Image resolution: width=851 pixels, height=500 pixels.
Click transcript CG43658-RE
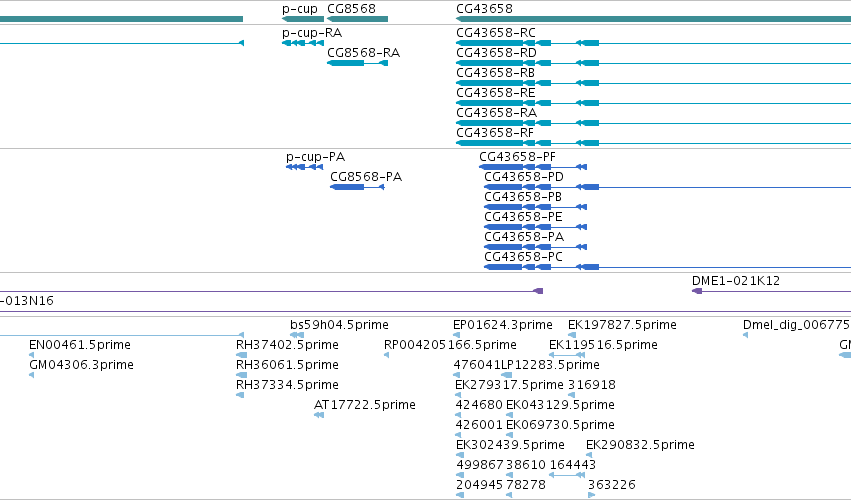click(496, 93)
